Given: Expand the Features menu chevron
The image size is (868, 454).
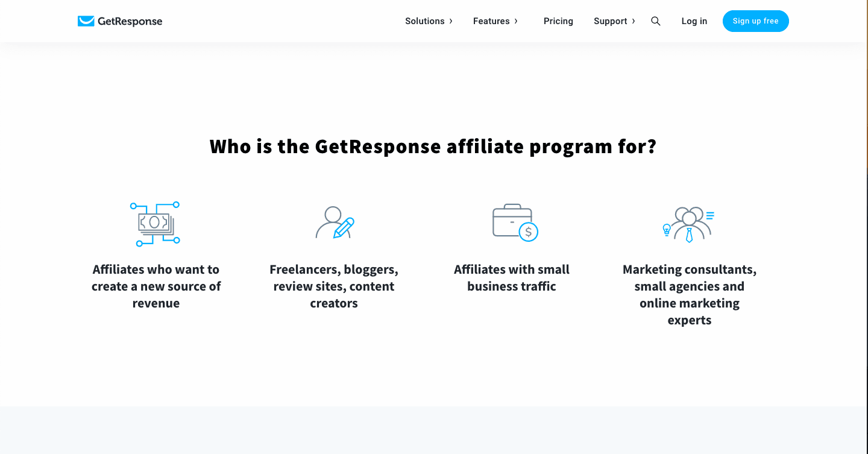Looking at the screenshot, I should click(516, 21).
